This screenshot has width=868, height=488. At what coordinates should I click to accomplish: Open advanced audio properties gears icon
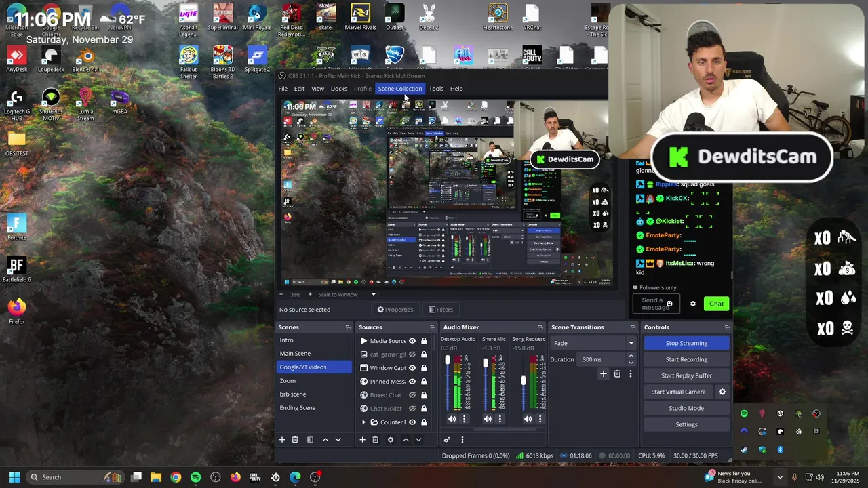(x=447, y=440)
